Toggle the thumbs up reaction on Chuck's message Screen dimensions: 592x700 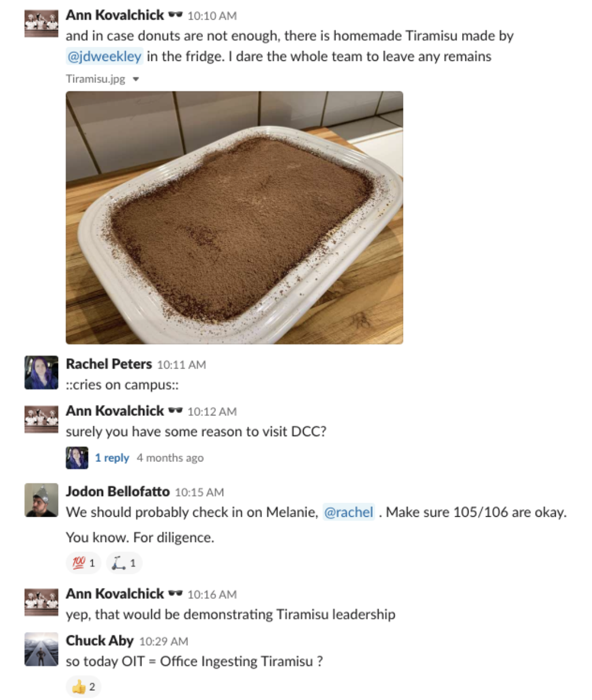[83, 687]
